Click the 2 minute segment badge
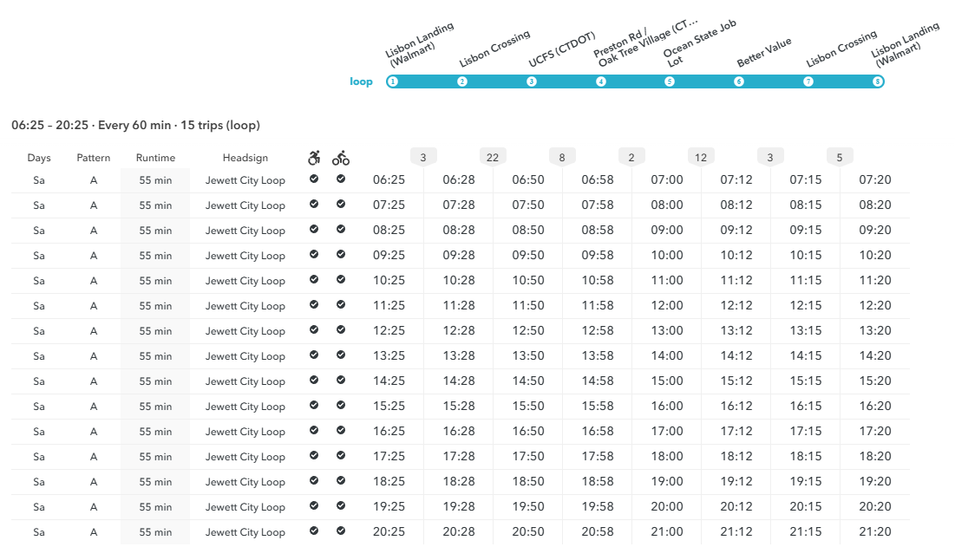 (631, 158)
